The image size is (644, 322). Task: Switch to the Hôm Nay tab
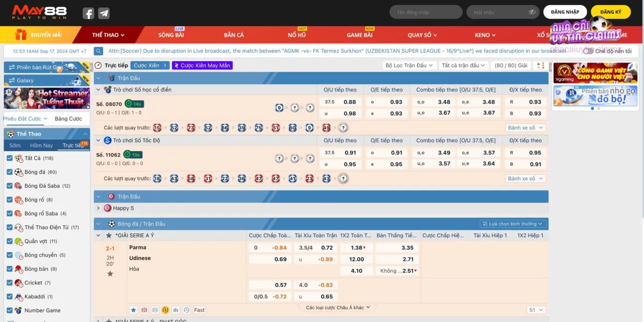[41, 145]
